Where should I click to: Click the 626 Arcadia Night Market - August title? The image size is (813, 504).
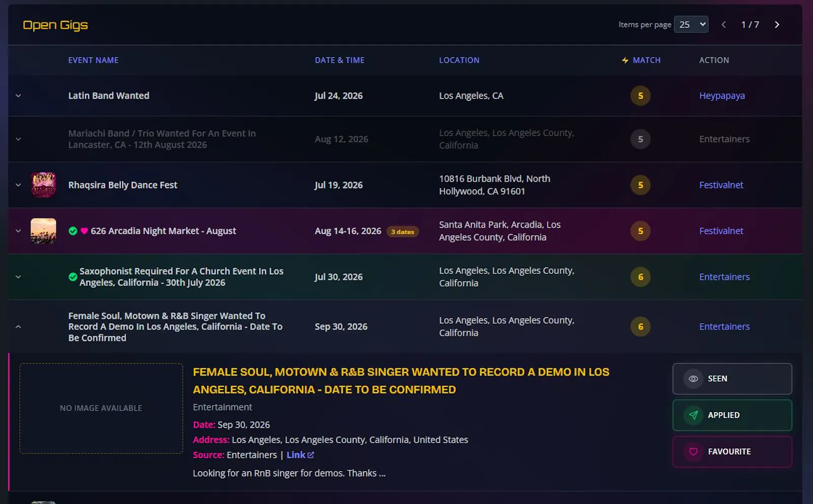[x=163, y=231]
